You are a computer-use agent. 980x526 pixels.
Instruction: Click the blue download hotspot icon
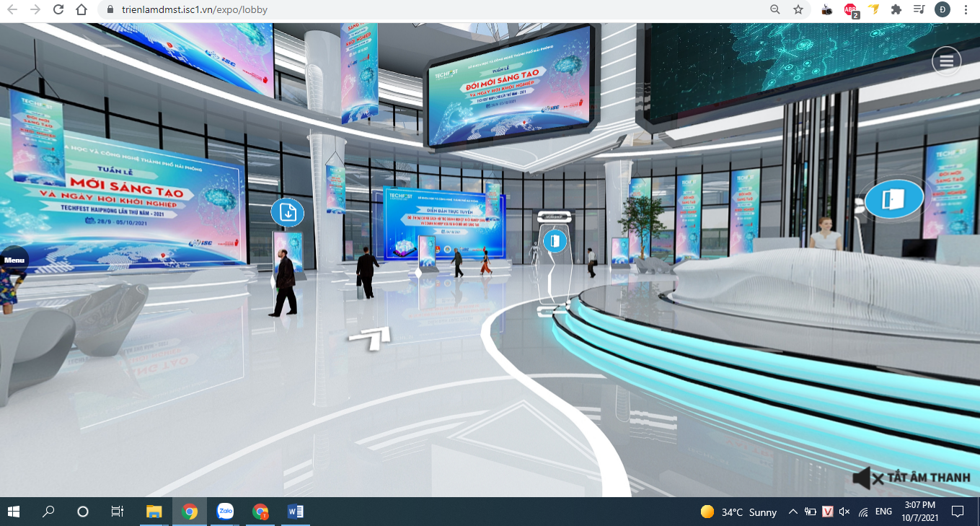click(x=288, y=212)
